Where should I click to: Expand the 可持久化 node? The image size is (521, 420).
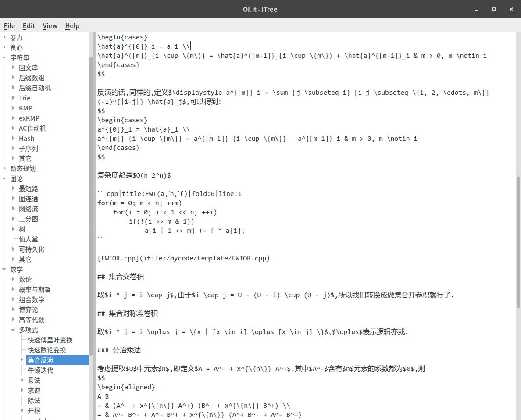tap(13, 249)
